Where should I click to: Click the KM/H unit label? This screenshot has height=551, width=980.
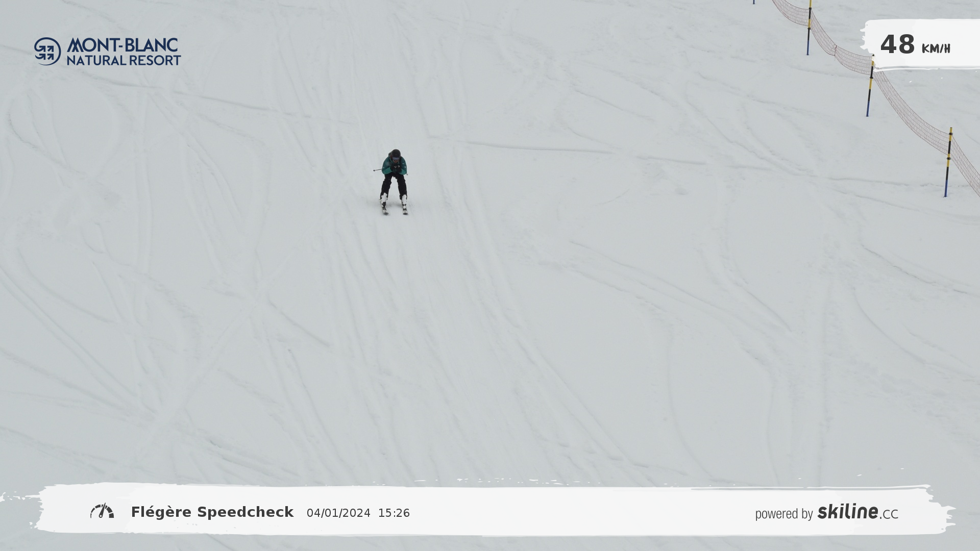[x=936, y=48]
